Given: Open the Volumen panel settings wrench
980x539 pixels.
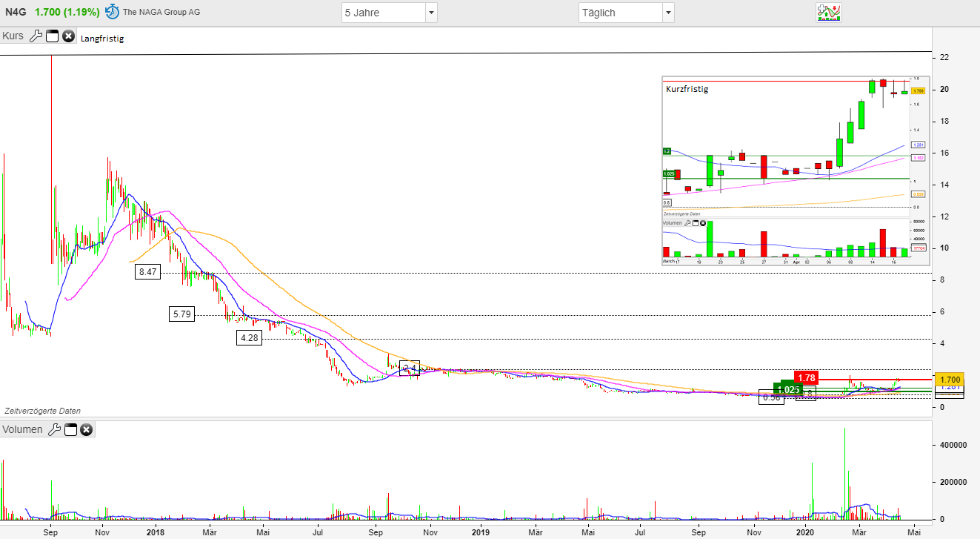Looking at the screenshot, I should (53, 429).
